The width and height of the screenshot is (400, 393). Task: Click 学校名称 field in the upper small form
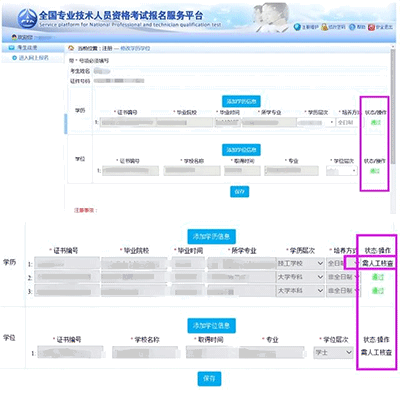click(192, 171)
